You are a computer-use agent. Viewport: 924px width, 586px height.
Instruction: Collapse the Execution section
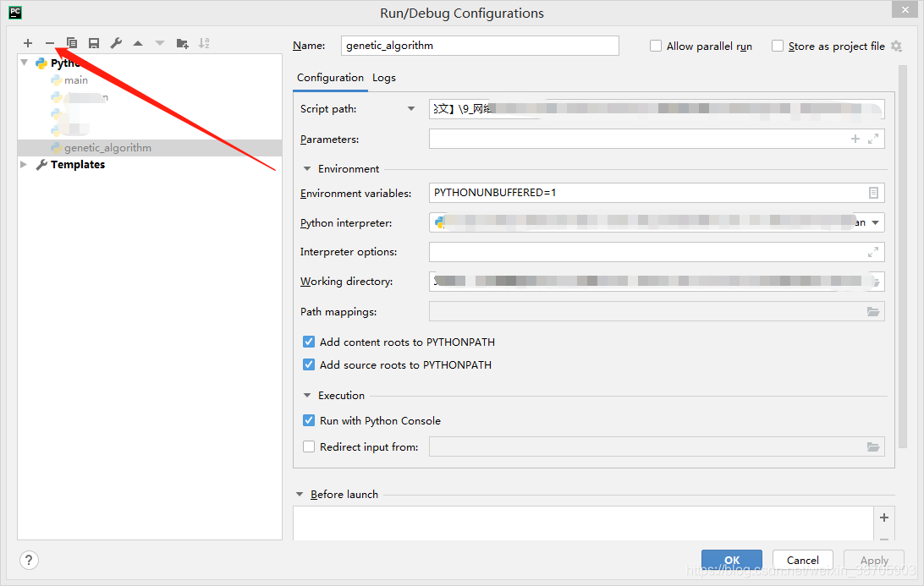307,395
